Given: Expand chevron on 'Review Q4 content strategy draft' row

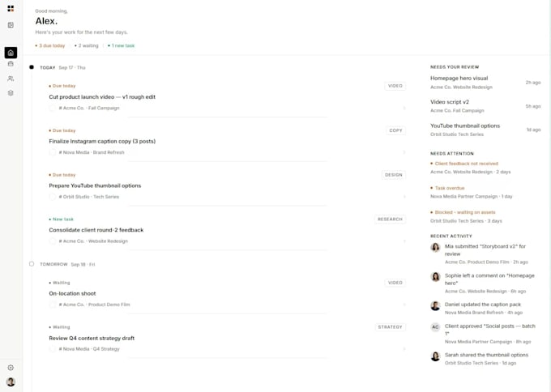Looking at the screenshot, I should [x=404, y=349].
